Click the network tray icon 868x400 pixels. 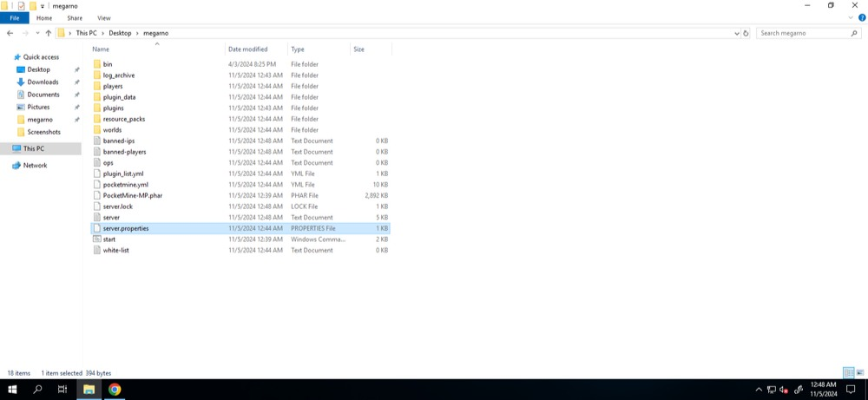click(x=771, y=390)
